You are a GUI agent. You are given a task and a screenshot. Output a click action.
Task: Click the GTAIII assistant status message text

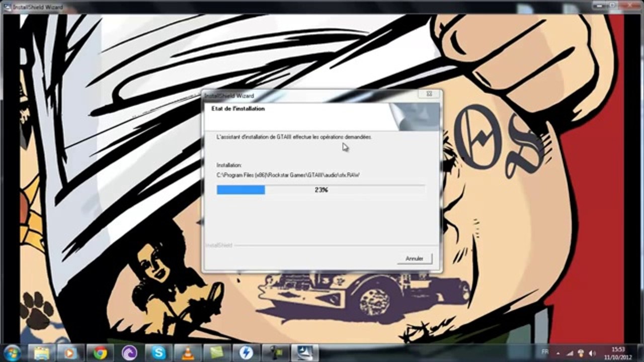[x=294, y=137]
